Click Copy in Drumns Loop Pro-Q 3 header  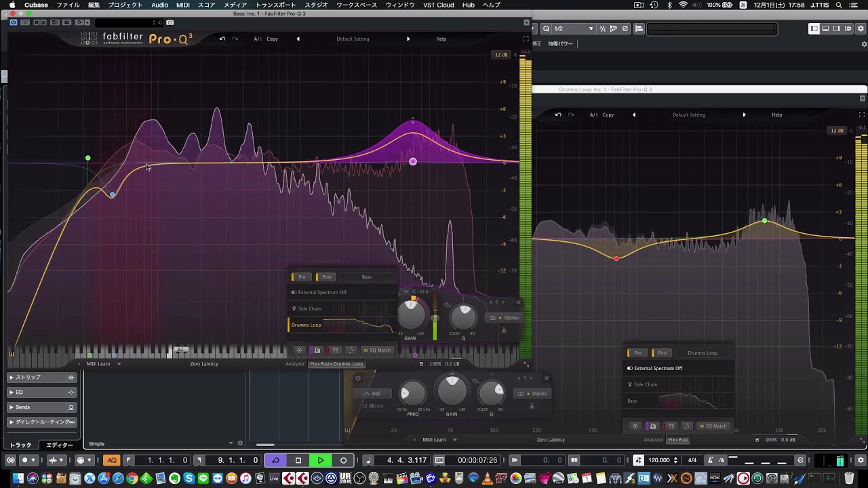[608, 115]
